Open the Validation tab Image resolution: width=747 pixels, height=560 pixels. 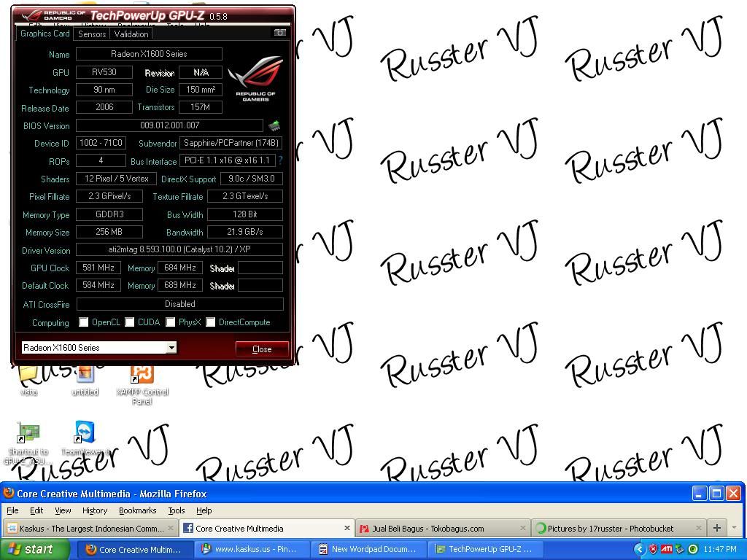point(131,34)
